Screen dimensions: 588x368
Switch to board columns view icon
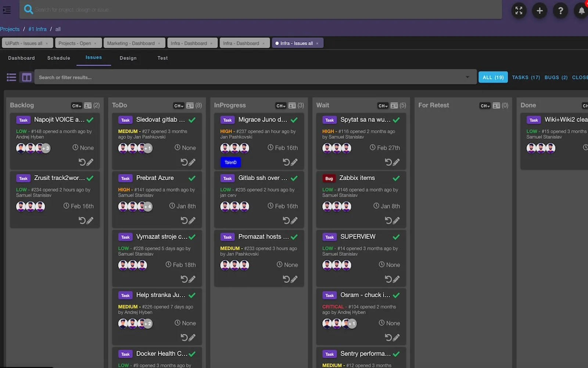[27, 77]
